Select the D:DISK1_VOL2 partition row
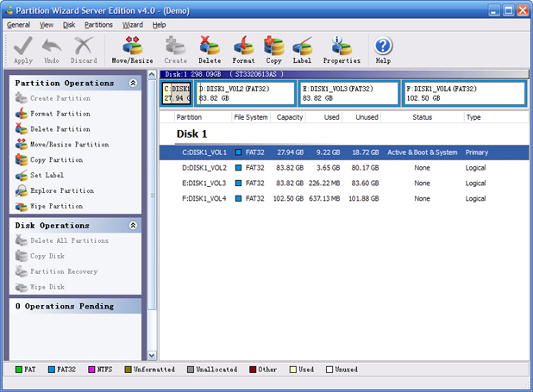This screenshot has width=533, height=392. [344, 168]
